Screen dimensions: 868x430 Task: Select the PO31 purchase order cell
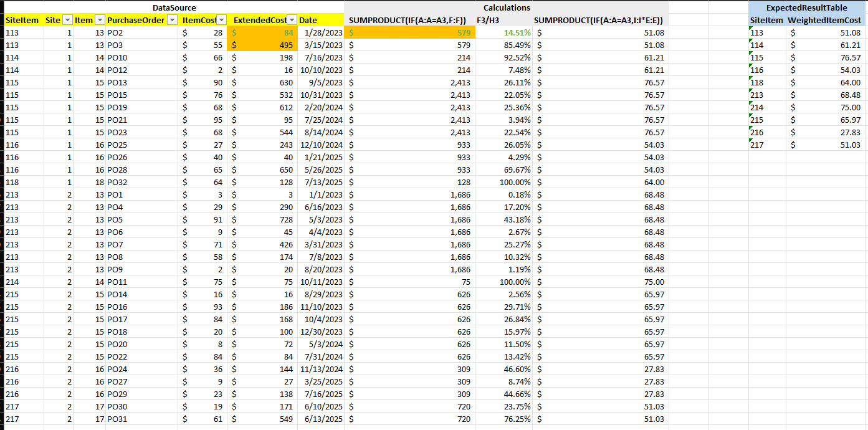[x=141, y=419]
